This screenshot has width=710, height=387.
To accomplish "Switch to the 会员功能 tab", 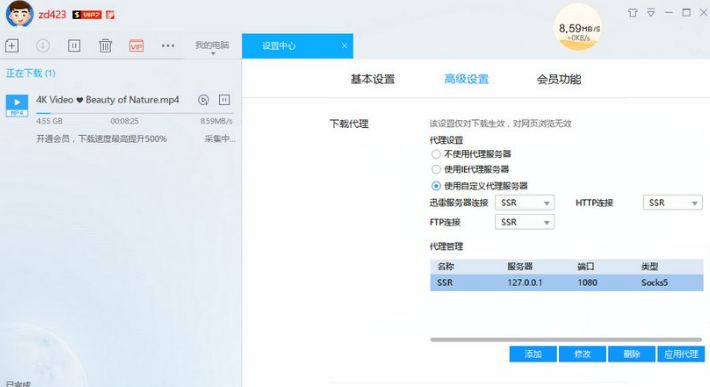I will tap(559, 79).
